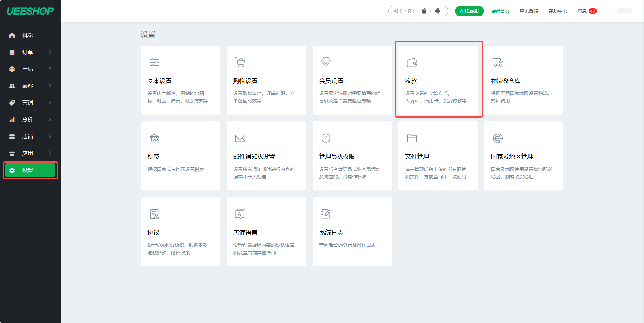Open the 税费 card title

click(154, 157)
